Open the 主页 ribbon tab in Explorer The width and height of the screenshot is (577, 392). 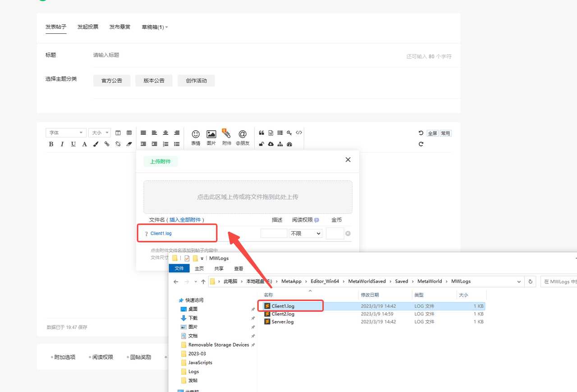(x=199, y=269)
